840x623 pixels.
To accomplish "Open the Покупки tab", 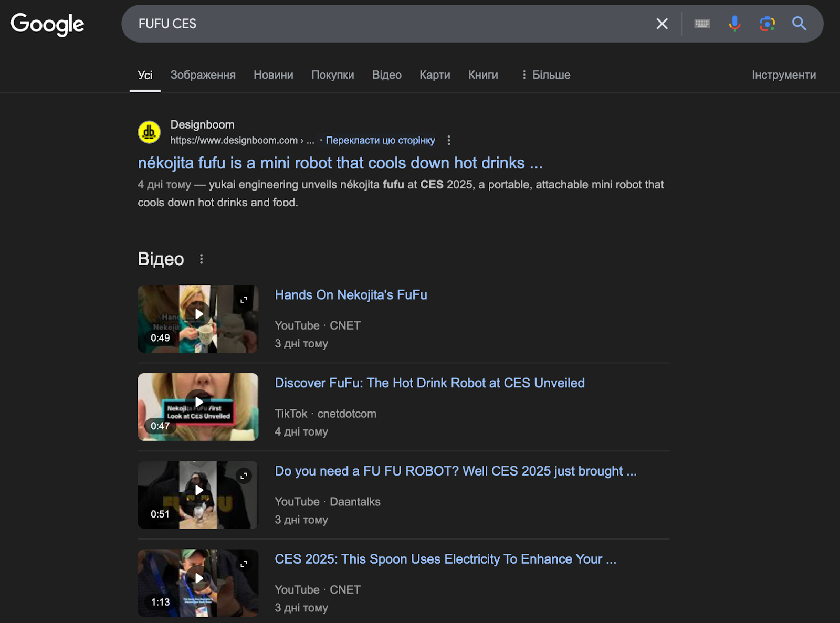I will (x=332, y=75).
